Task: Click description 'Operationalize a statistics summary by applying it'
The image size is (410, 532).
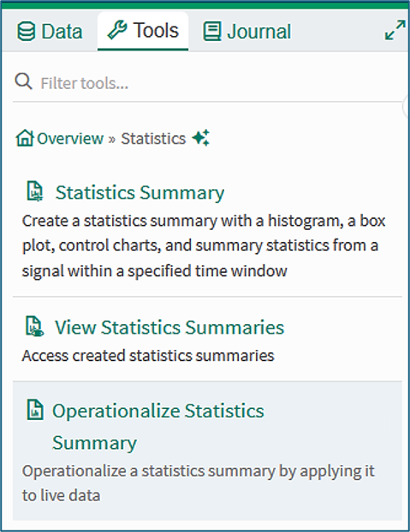Action: pos(199,471)
